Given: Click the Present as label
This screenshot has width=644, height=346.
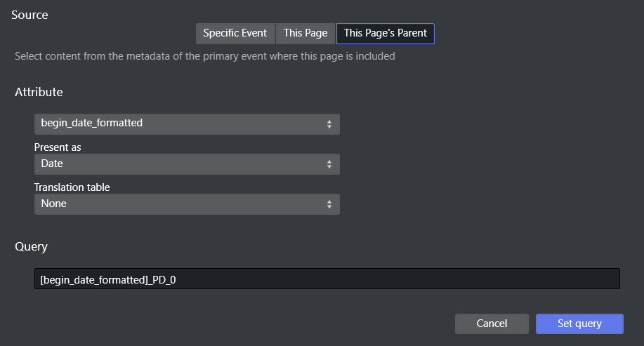Looking at the screenshot, I should [x=58, y=147].
